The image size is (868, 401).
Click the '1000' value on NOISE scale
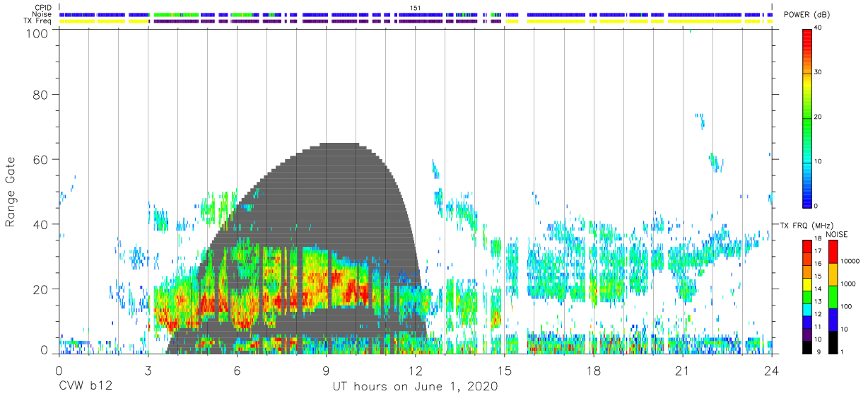point(849,284)
